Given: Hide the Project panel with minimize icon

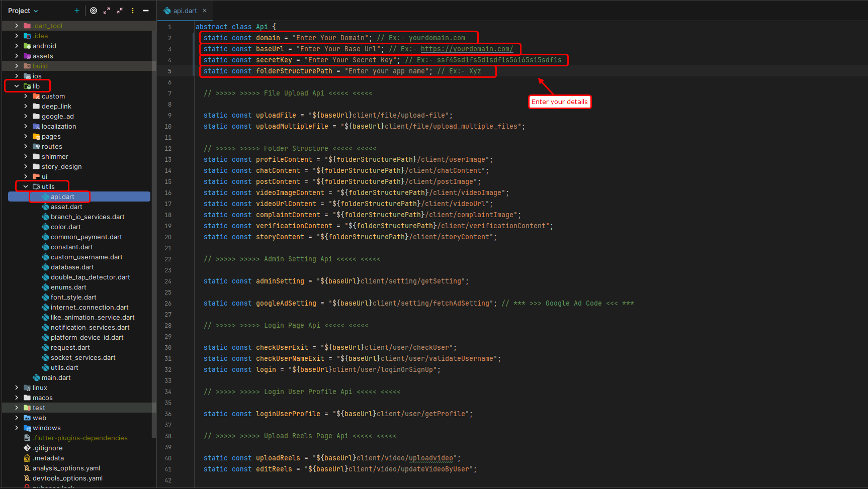Looking at the screenshot, I should (x=146, y=11).
